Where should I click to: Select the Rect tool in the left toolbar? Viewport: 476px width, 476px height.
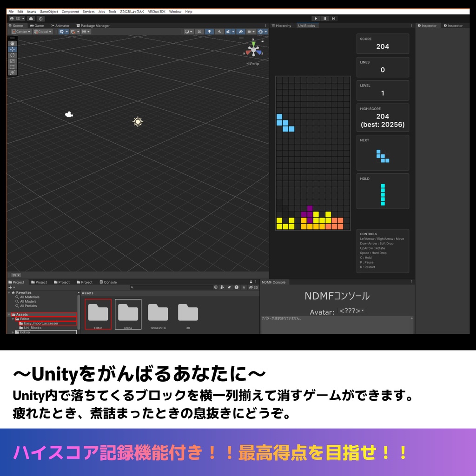[x=13, y=66]
